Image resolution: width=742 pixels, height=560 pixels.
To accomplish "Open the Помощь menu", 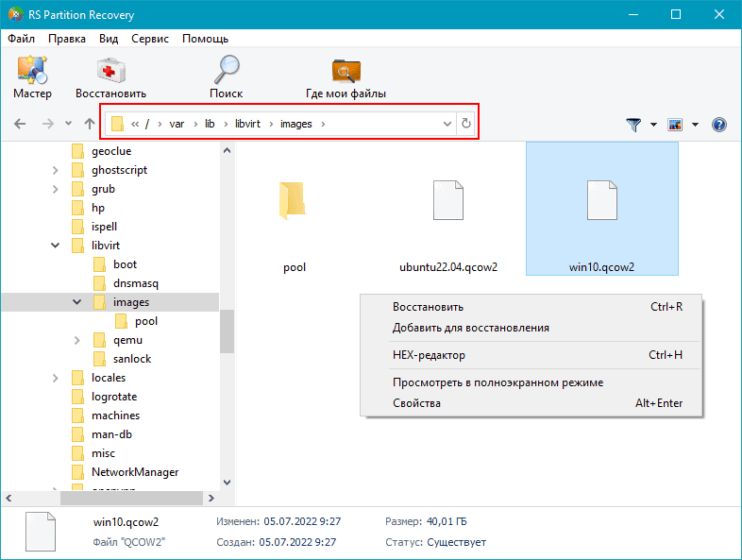I will [206, 39].
